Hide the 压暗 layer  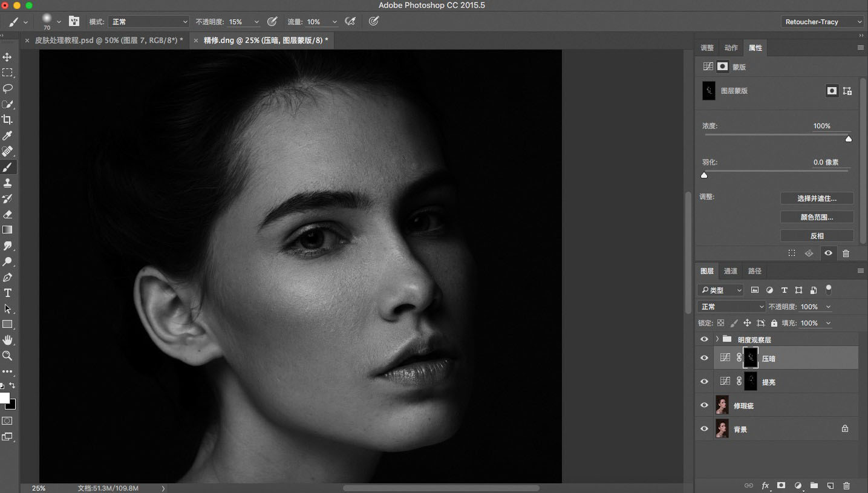coord(704,358)
